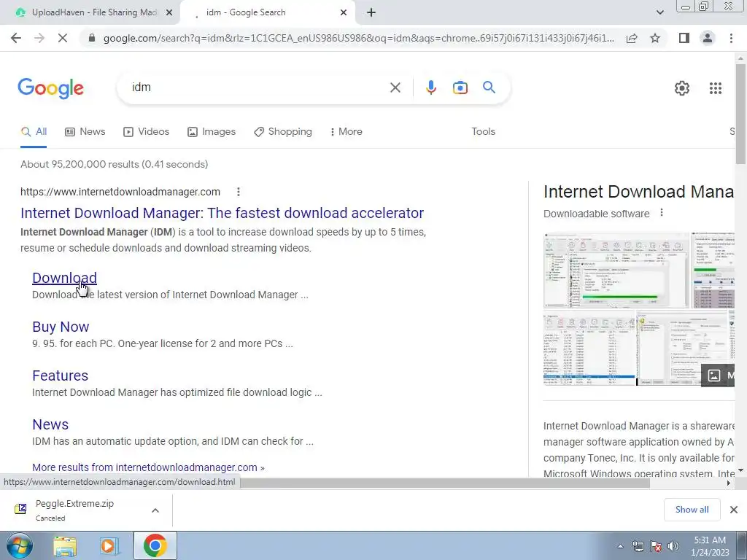This screenshot has width=747, height=560.
Task: Select the All results tab
Action: (x=34, y=131)
